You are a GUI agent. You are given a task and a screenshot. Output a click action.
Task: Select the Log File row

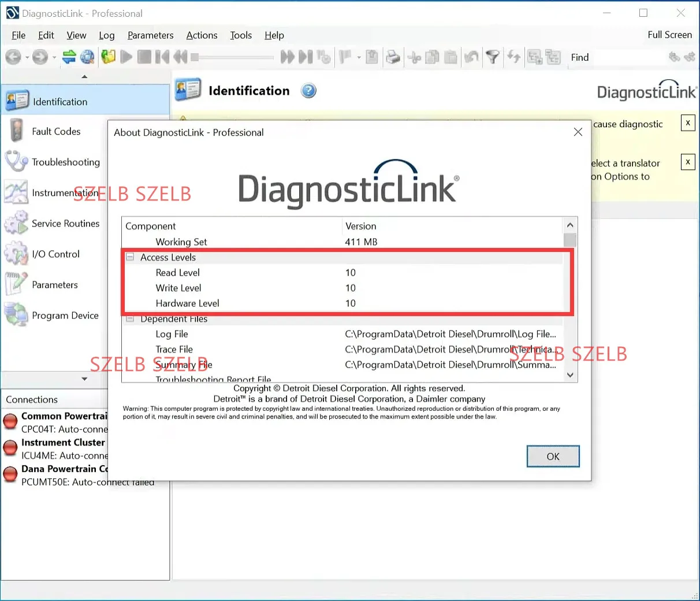point(343,334)
